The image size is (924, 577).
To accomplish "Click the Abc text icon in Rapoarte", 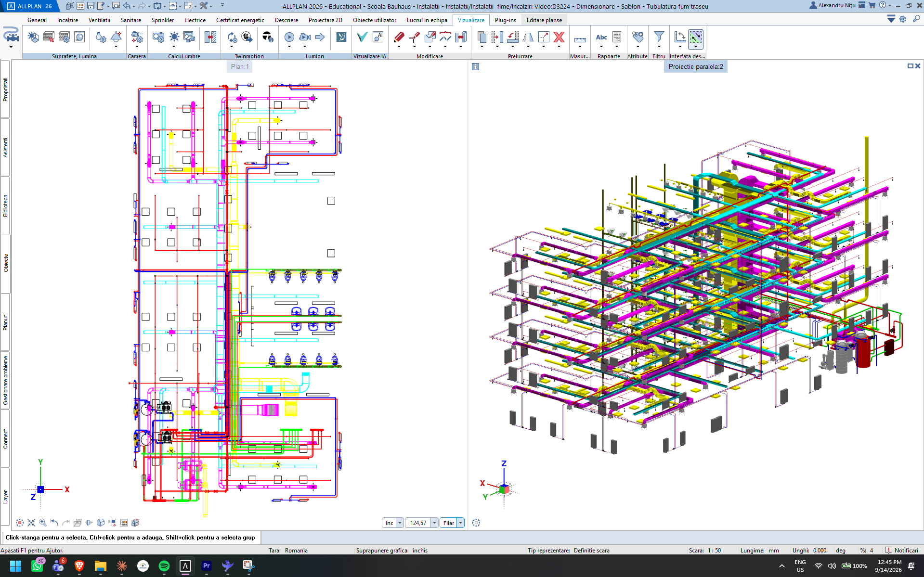I will click(601, 37).
